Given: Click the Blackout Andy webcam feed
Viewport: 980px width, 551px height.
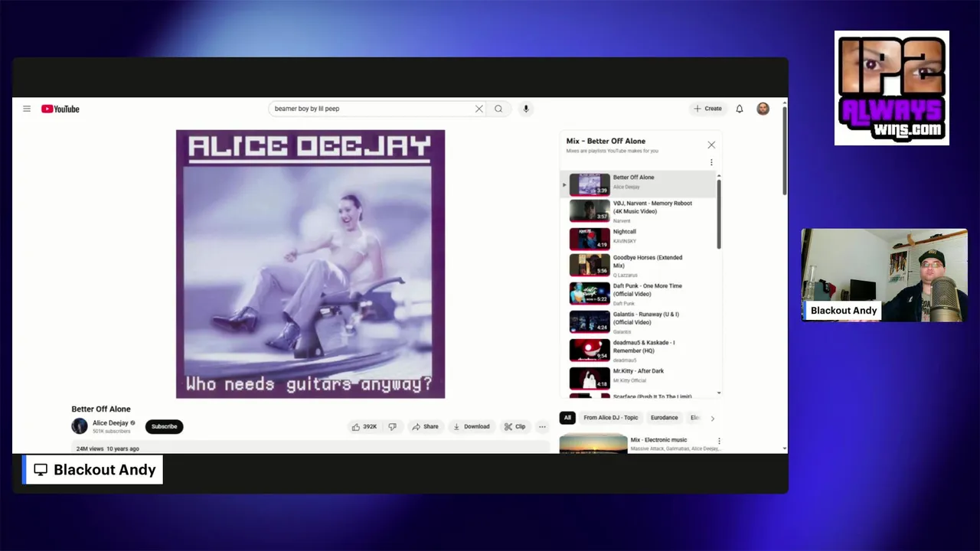Looking at the screenshot, I should click(884, 275).
